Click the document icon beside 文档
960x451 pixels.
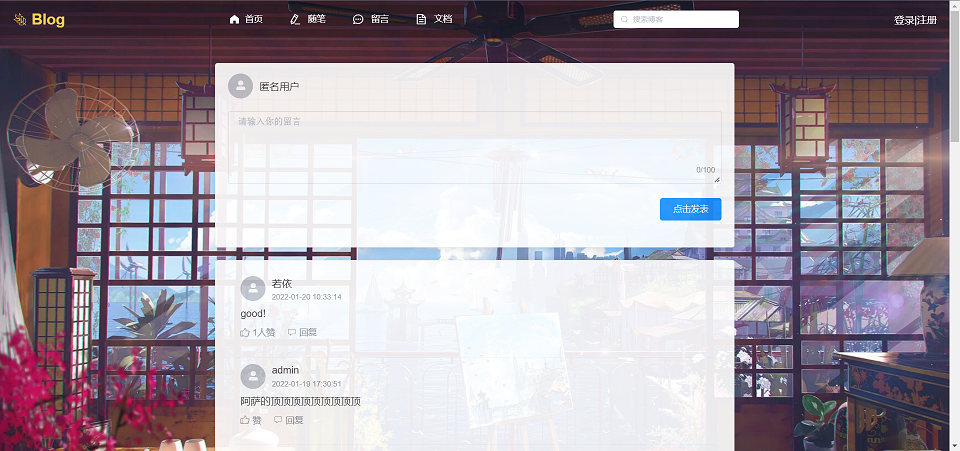tap(421, 19)
